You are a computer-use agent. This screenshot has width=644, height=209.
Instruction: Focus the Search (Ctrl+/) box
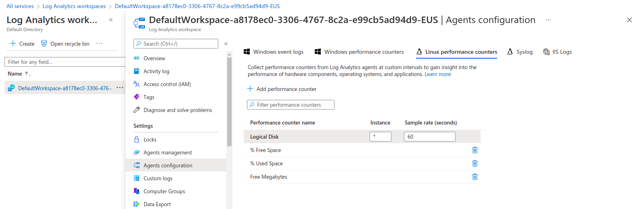[176, 44]
